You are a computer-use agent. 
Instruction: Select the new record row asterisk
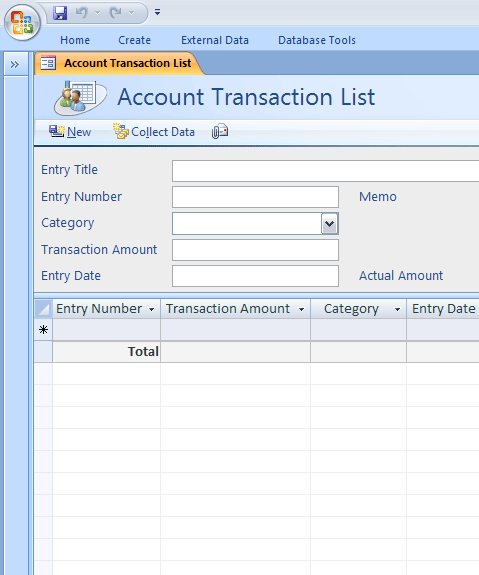pyautogui.click(x=43, y=330)
